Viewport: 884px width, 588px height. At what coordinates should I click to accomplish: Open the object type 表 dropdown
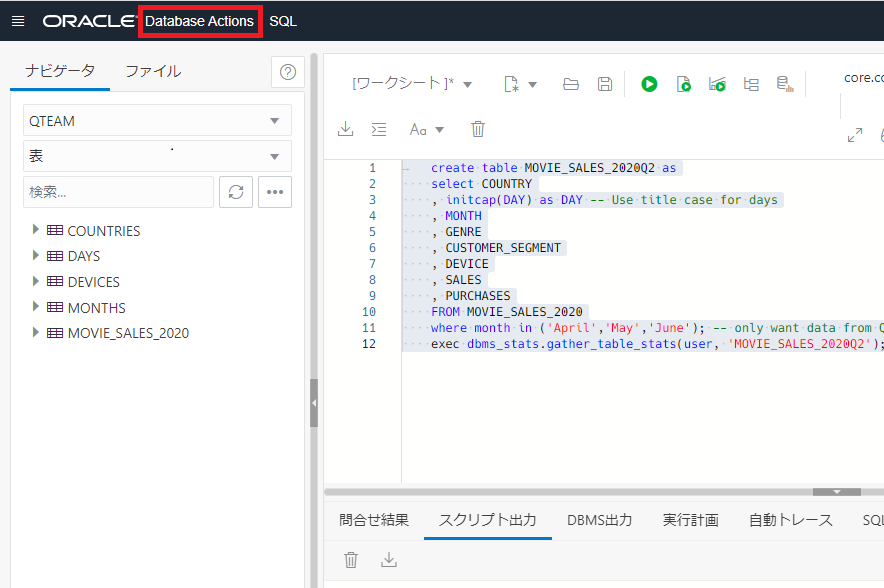click(157, 156)
